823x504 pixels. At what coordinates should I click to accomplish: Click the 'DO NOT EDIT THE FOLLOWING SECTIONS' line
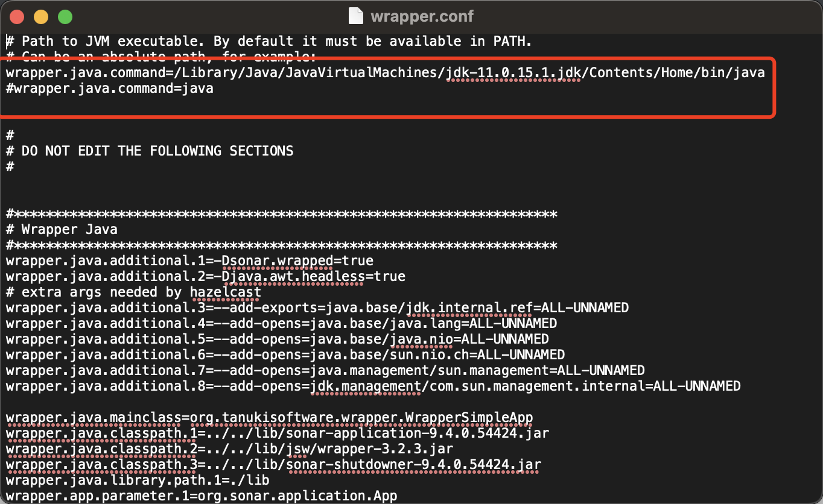(x=150, y=151)
